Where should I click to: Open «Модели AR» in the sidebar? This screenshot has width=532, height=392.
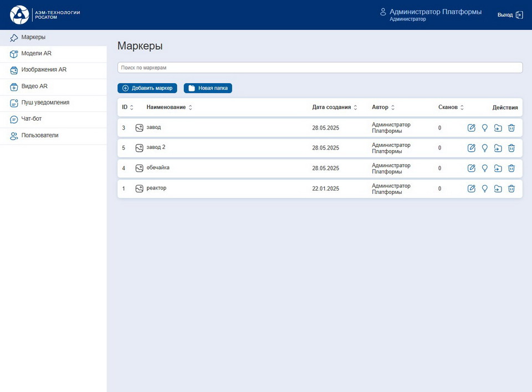coord(36,54)
